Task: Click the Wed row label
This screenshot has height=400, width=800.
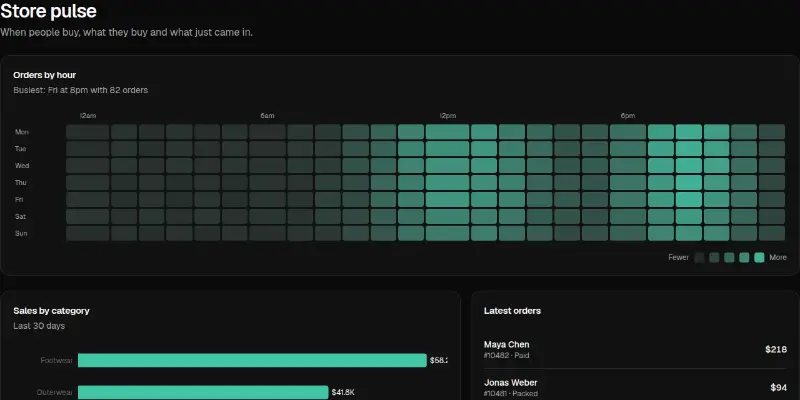Action: pos(22,165)
